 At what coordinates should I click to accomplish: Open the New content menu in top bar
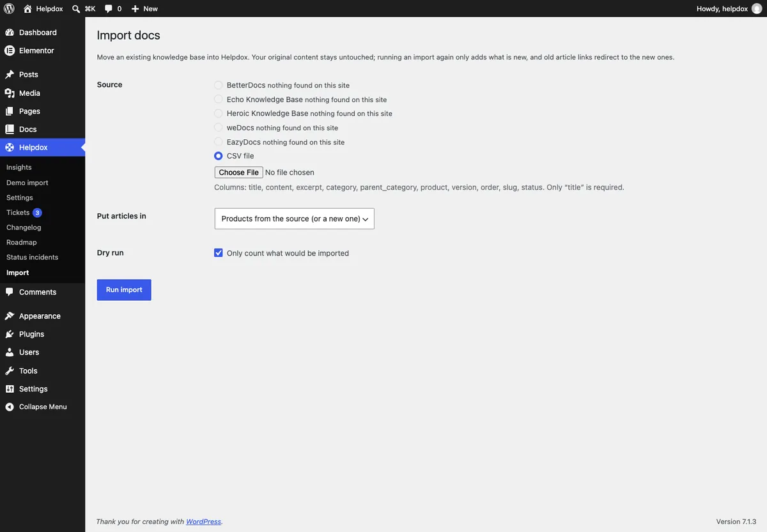[144, 8]
